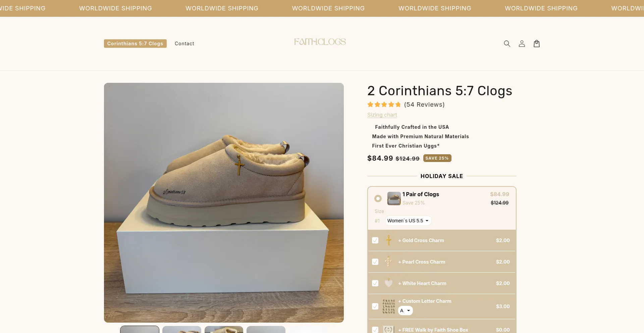
Task: Click the FaithClogs logo
Action: tap(320, 42)
